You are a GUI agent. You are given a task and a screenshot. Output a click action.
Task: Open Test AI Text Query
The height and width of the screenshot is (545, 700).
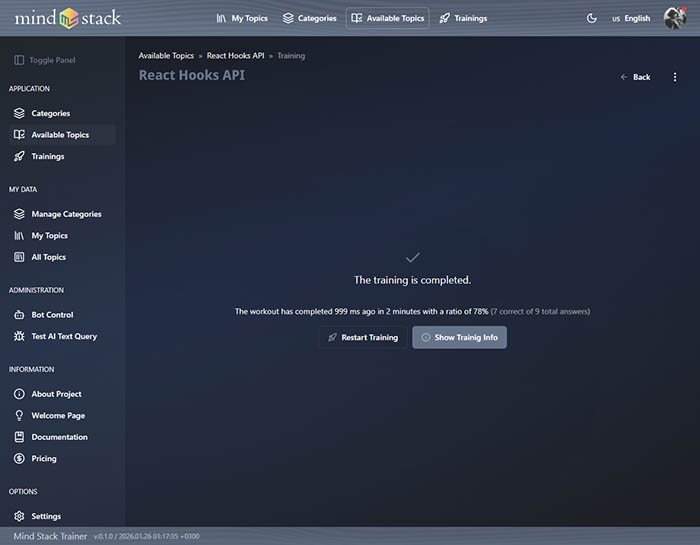pos(64,336)
